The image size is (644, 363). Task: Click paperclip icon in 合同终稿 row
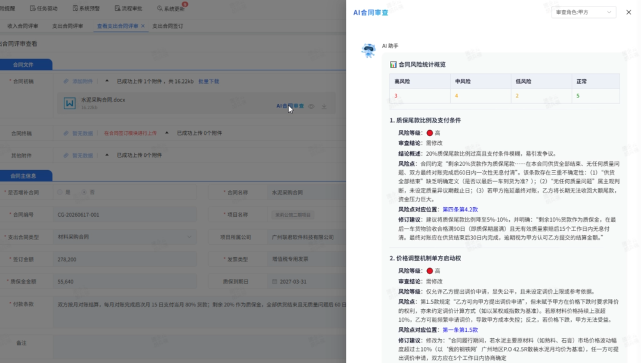pos(66,133)
